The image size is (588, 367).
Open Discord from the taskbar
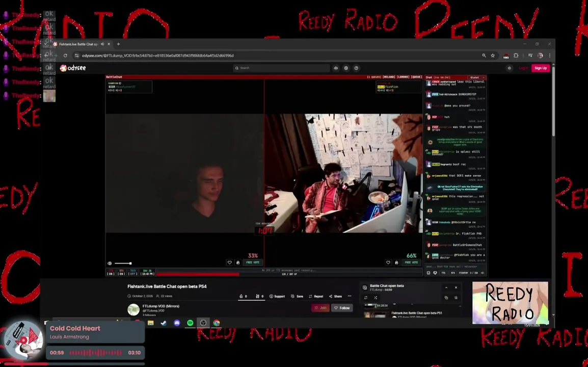pos(177,323)
